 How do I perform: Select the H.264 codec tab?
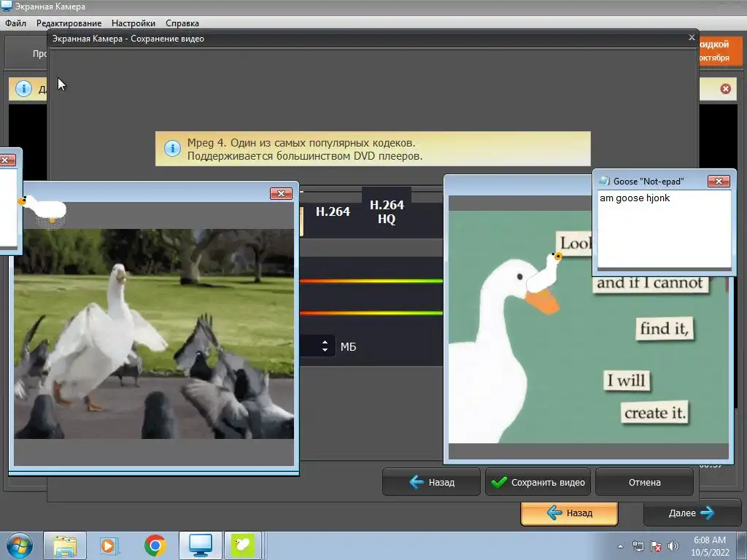333,211
